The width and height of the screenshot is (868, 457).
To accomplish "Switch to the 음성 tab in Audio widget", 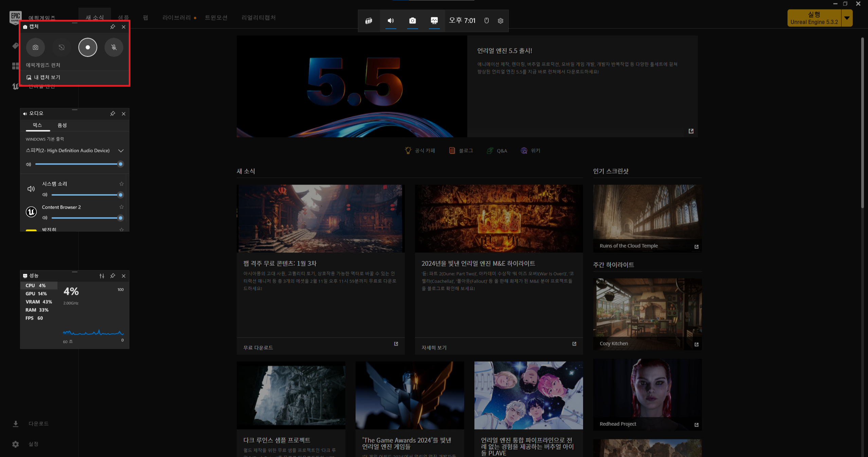I will [x=62, y=126].
